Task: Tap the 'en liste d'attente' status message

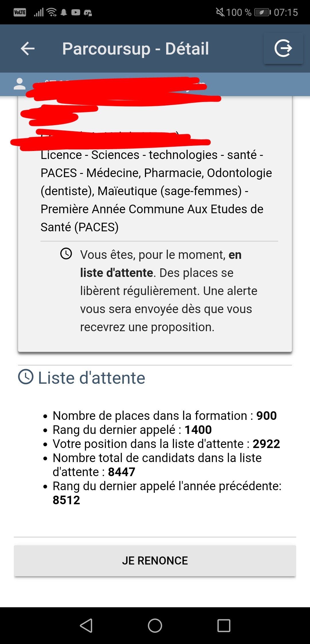Action: point(168,291)
